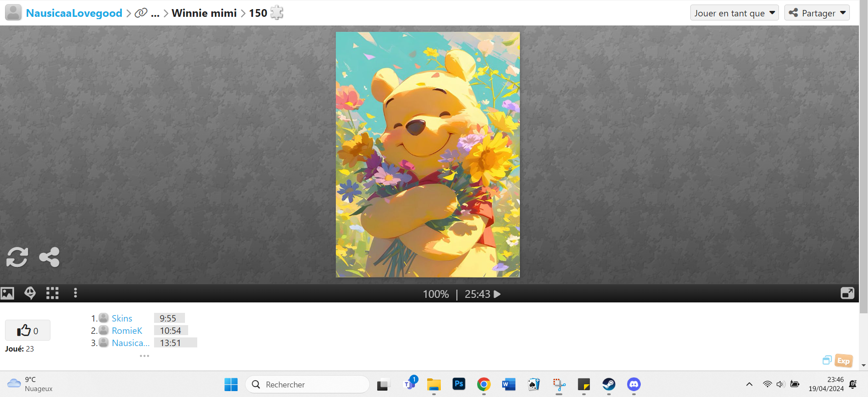
Task: Click the arrange pieces grid icon
Action: coord(52,293)
